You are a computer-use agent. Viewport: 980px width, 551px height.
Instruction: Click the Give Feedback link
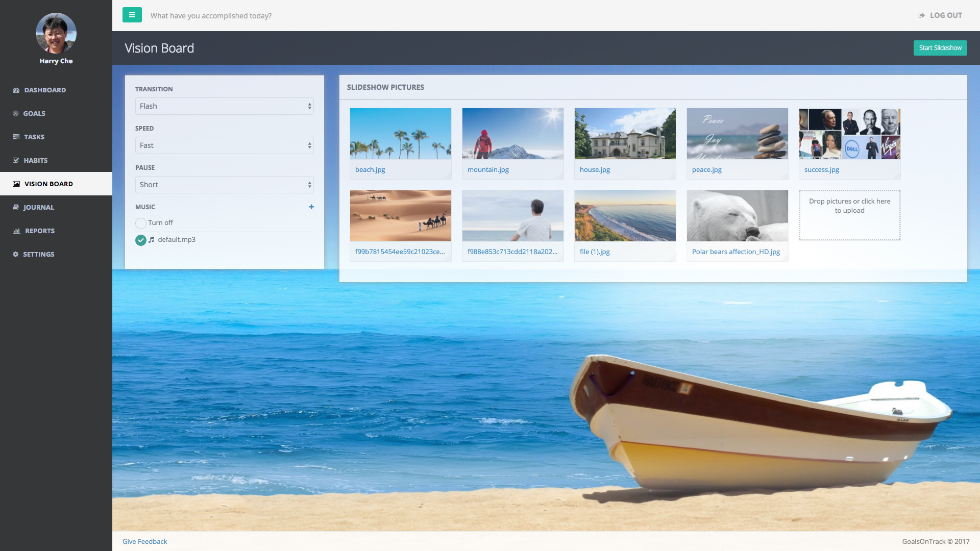pos(144,541)
